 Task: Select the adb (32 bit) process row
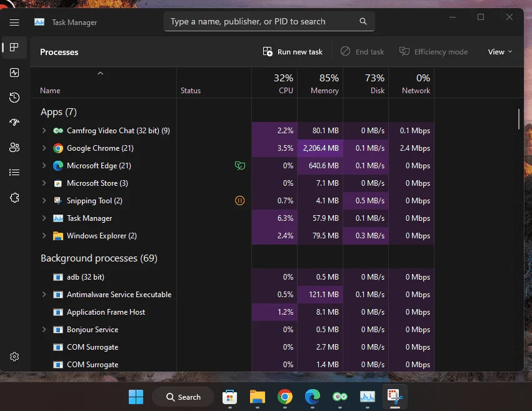[233, 277]
